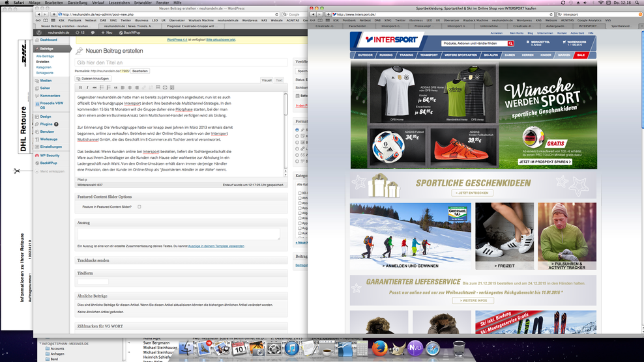The height and width of the screenshot is (362, 644).
Task: Select the first Format radio option
Action: click(x=297, y=130)
